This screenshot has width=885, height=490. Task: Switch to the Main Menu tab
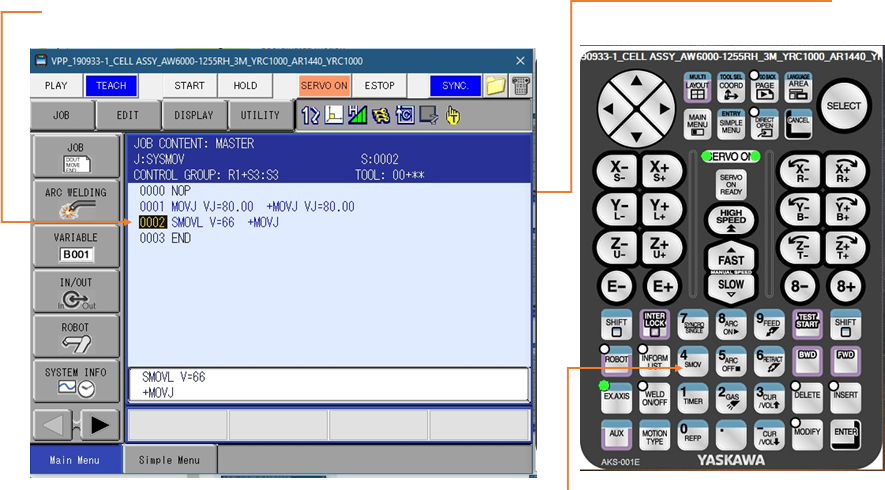point(75,460)
